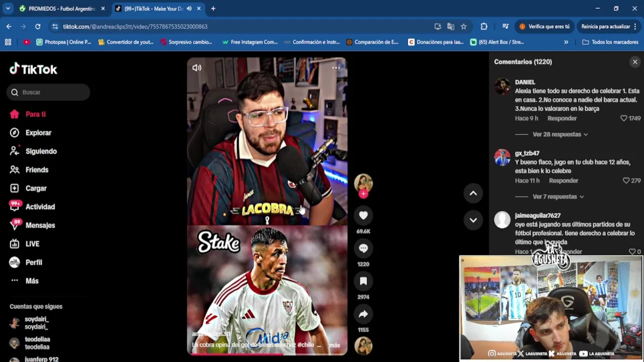This screenshot has height=362, width=644.
Task: Open Siguiendo feed
Action: (34, 151)
